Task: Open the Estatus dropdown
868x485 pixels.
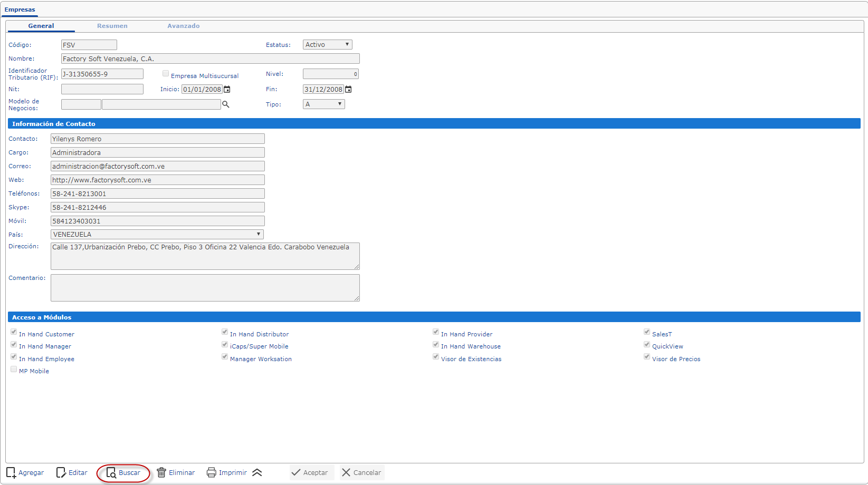Action: [x=327, y=45]
